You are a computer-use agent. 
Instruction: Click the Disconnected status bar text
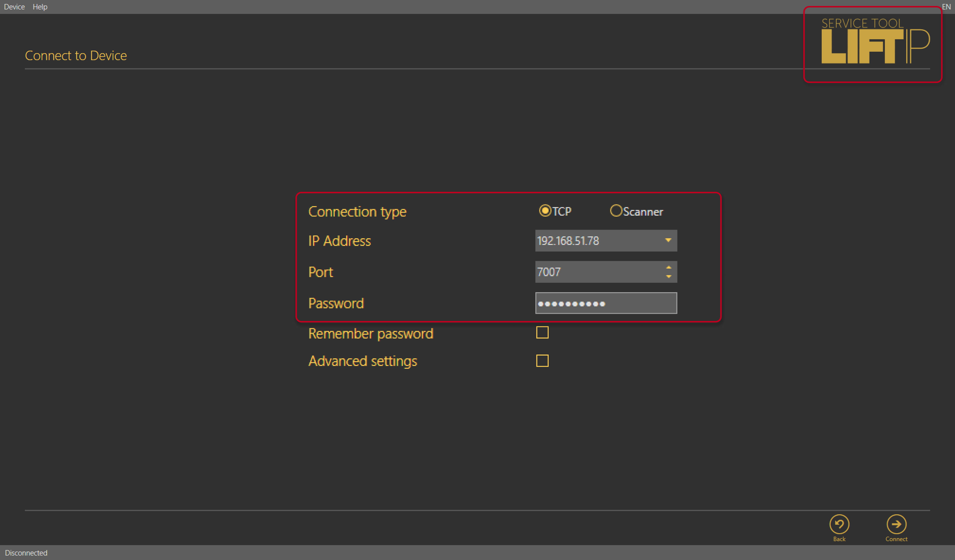tap(26, 553)
